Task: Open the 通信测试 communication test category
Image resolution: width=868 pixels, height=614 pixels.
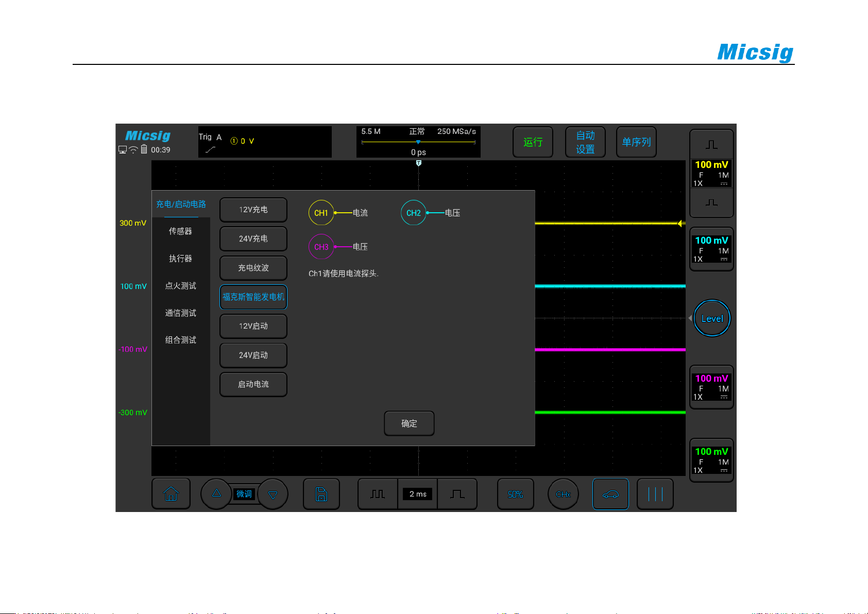Action: point(181,313)
